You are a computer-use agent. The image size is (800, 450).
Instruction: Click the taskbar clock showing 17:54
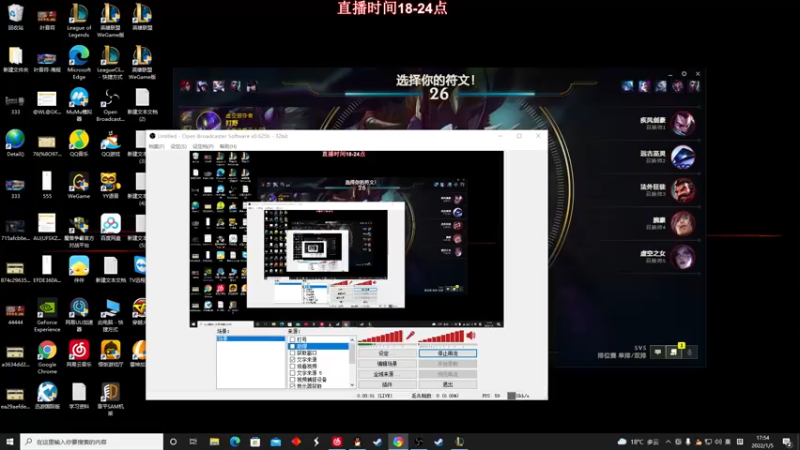coord(762,441)
